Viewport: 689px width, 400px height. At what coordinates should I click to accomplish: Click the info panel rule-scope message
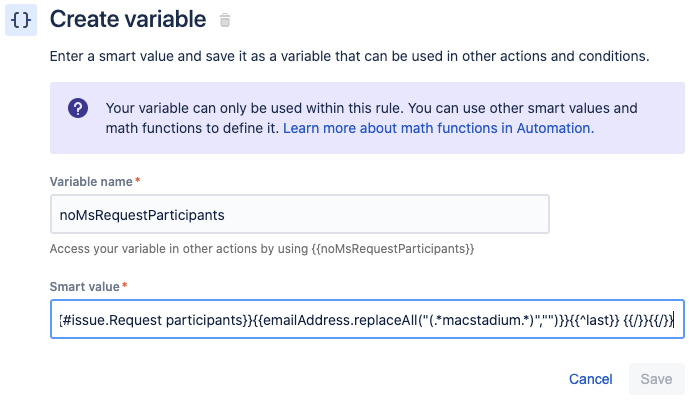(x=371, y=118)
